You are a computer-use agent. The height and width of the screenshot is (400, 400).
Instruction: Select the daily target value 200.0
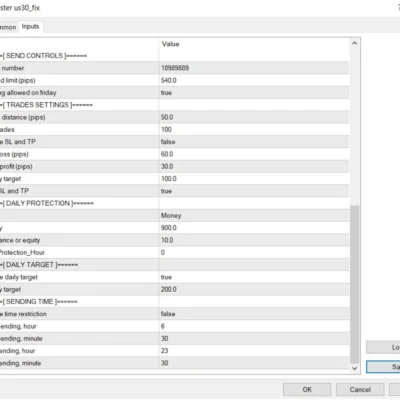(169, 289)
